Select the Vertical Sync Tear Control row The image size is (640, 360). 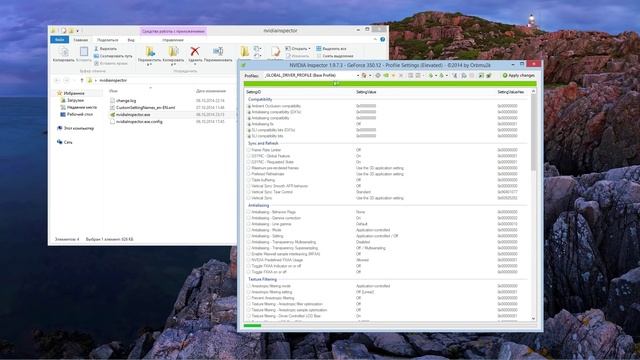[x=387, y=192]
